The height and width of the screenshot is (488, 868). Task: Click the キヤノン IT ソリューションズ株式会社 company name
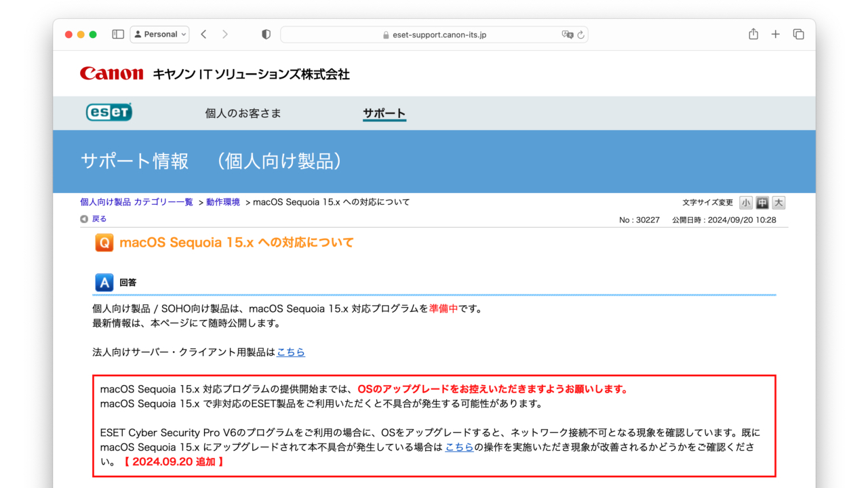[251, 74]
